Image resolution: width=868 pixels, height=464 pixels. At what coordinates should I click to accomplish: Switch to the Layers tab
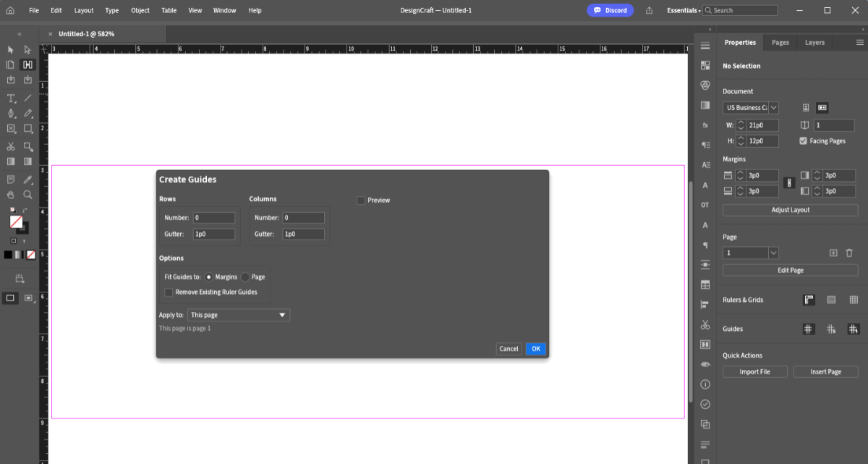point(814,43)
